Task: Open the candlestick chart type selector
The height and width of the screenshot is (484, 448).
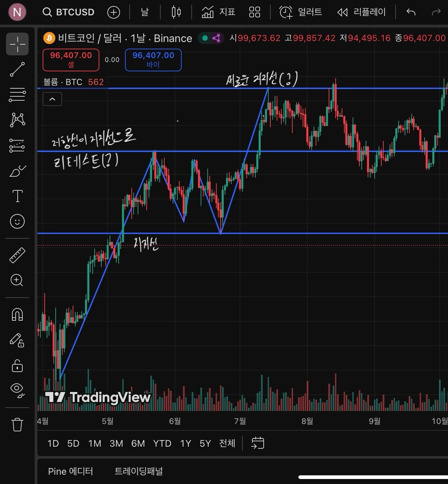Action: tap(176, 12)
